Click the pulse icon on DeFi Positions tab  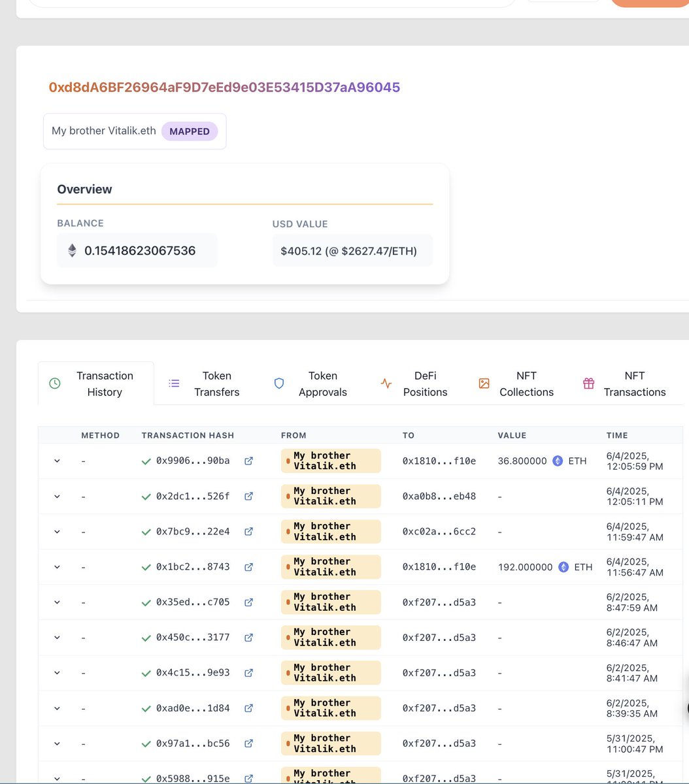[386, 384]
